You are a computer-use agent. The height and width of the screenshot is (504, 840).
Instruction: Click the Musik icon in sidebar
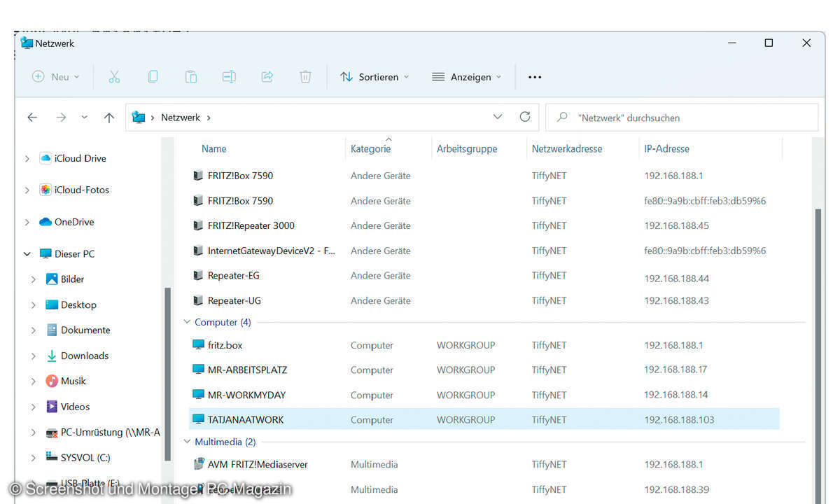[52, 381]
